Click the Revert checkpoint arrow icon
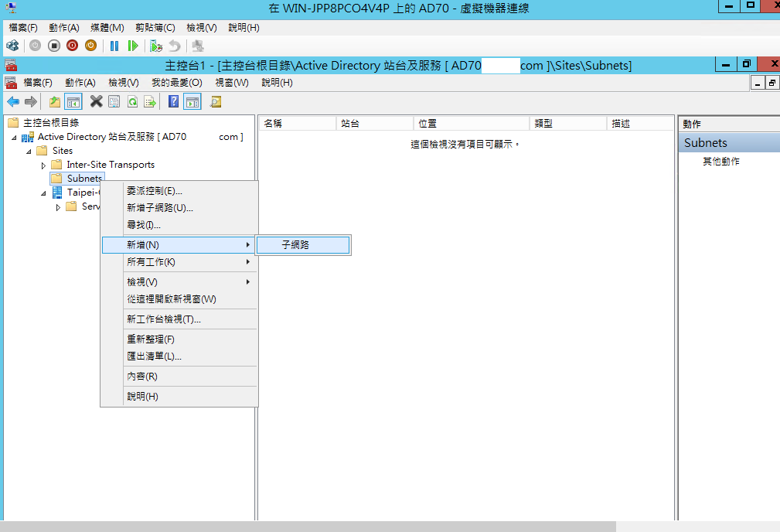 [175, 46]
